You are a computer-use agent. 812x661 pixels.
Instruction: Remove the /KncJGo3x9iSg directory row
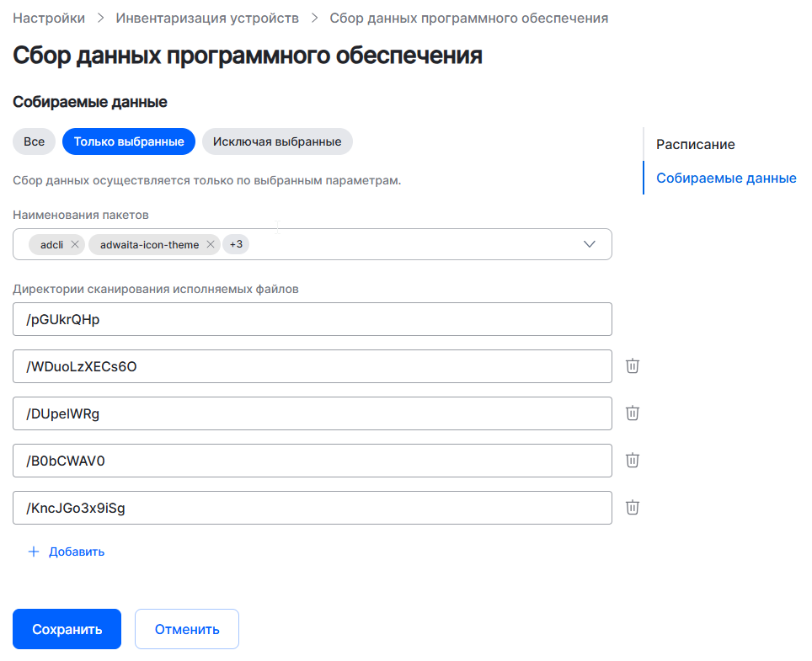[x=633, y=508]
